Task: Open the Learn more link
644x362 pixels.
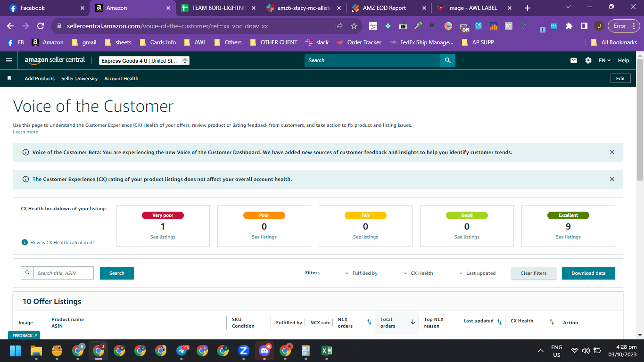Action: (25, 132)
